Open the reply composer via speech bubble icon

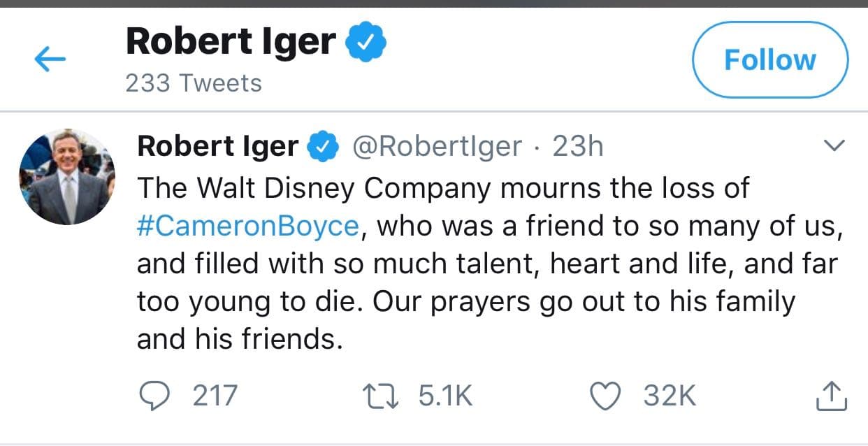(x=157, y=395)
